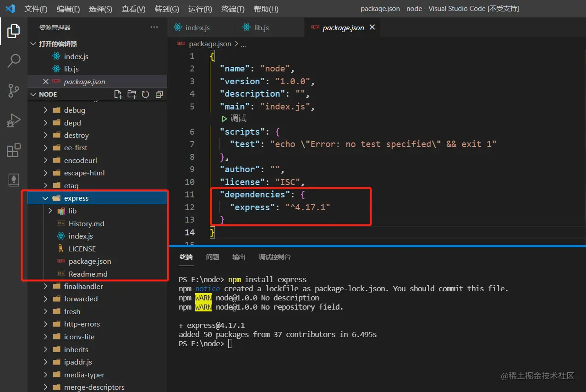Create a new folder in NODE folder
The width and height of the screenshot is (586, 392).
pyautogui.click(x=132, y=94)
